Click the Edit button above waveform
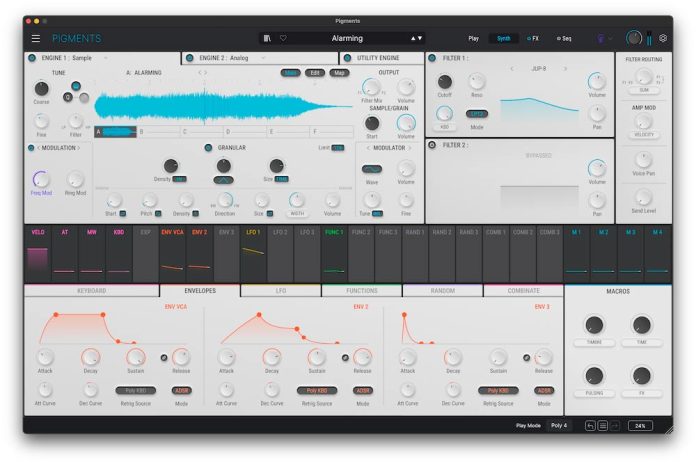 point(315,73)
